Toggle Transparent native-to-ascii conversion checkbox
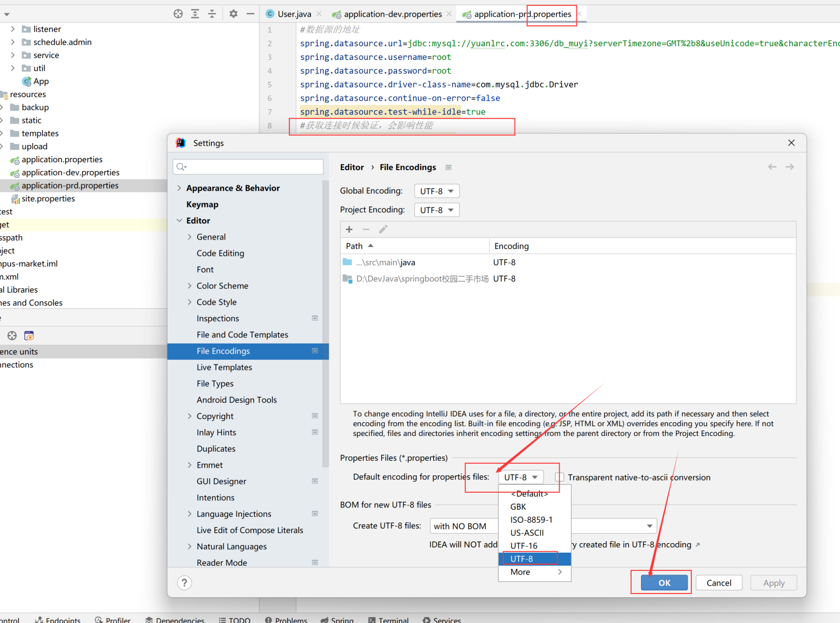The height and width of the screenshot is (623, 840). pyautogui.click(x=560, y=477)
